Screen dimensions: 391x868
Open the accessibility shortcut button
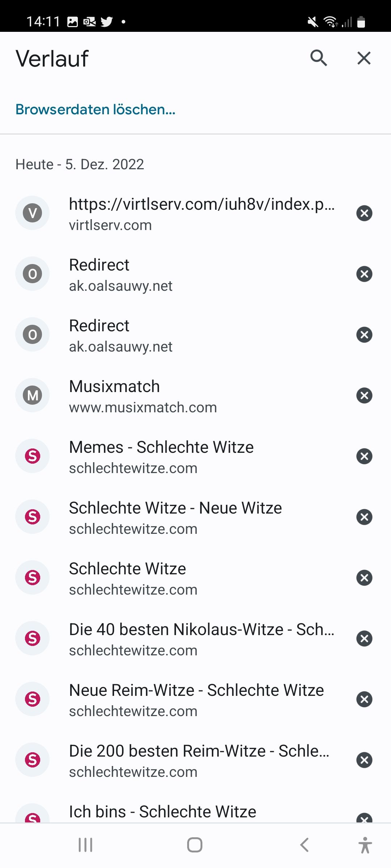tap(365, 845)
